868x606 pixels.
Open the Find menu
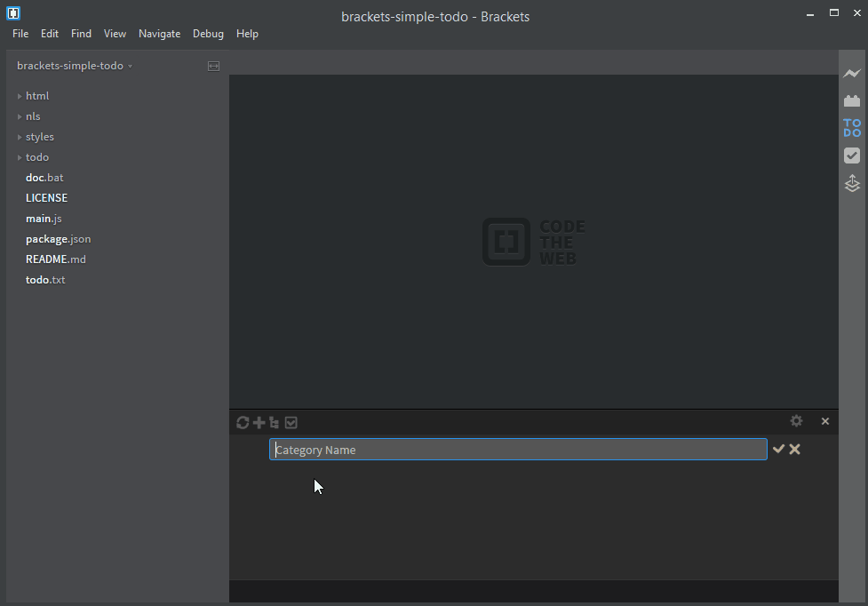pos(82,34)
